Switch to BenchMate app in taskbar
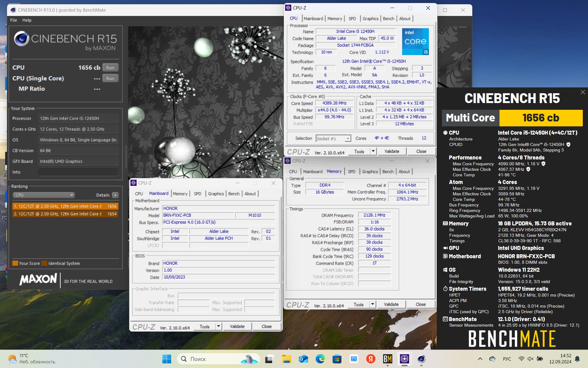The image size is (588, 368). 387,359
